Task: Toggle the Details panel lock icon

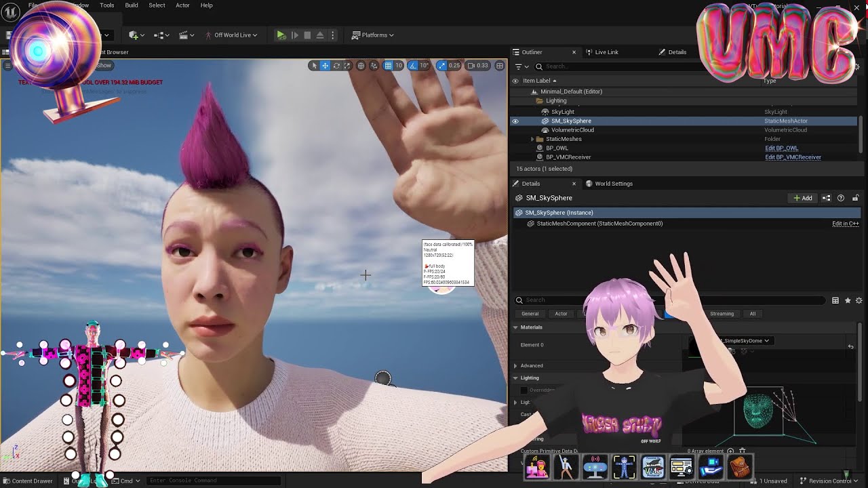Action: [x=854, y=198]
